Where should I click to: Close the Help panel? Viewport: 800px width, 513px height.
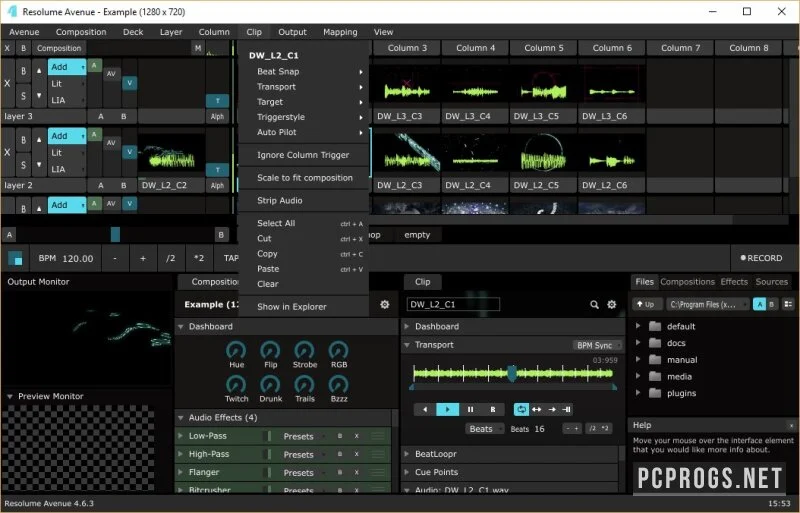point(791,425)
